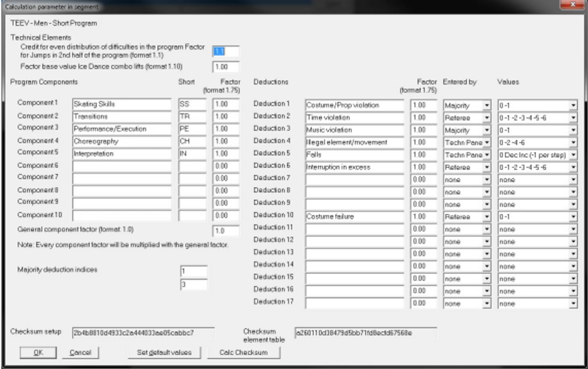Viewport: 588px width, 369px height.
Task: Edit second Majority deduction index field
Action: coord(194,284)
